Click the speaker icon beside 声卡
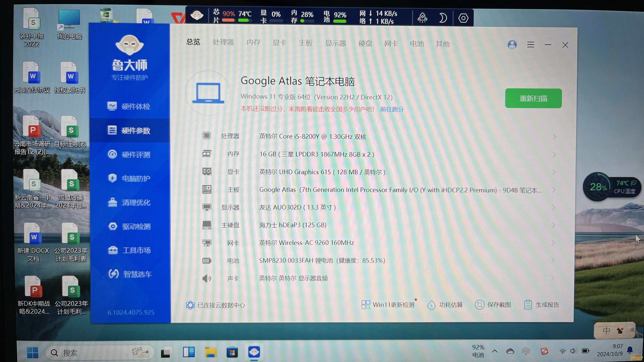The image size is (644, 362). (207, 278)
